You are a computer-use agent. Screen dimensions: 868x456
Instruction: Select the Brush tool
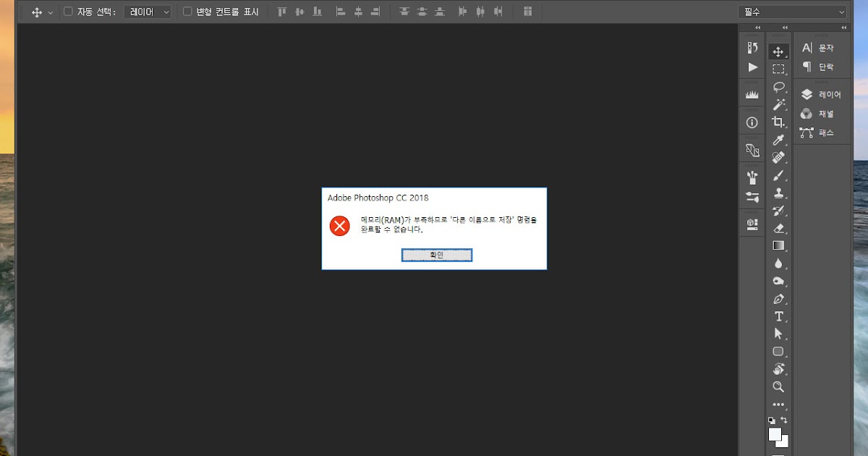click(778, 175)
